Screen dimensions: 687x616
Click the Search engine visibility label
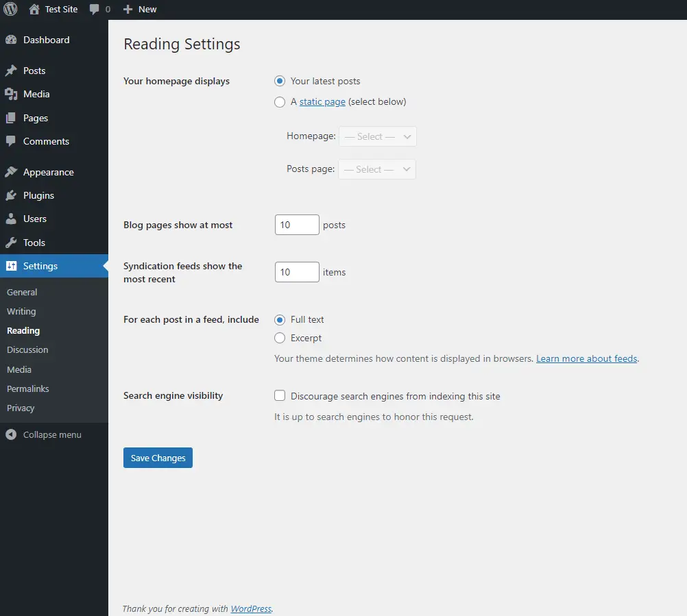tap(173, 396)
